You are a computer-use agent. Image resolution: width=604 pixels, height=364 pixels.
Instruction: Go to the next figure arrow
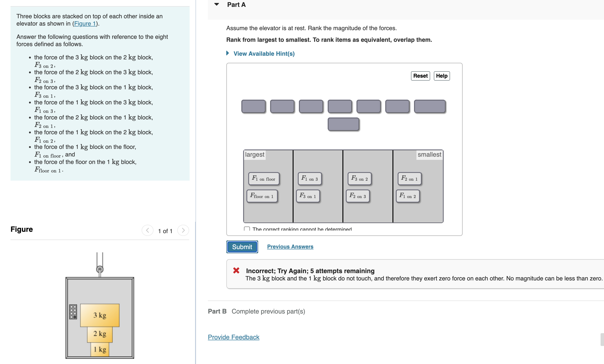pos(183,230)
